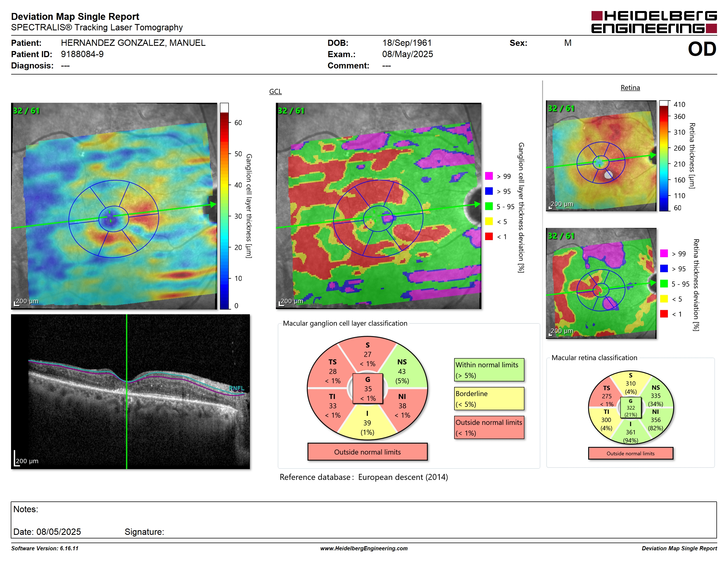This screenshot has height=563, width=728.
Task: Click Retina sector S value 310
Action: [x=630, y=384]
